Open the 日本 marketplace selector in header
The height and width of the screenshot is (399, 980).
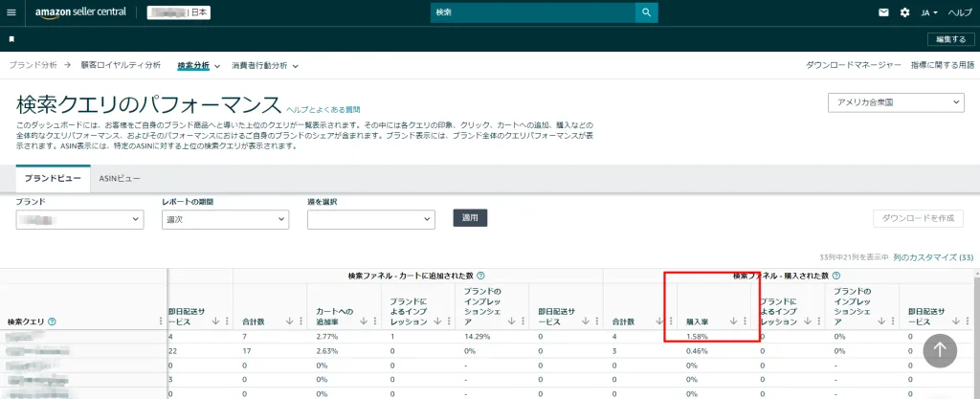(178, 12)
